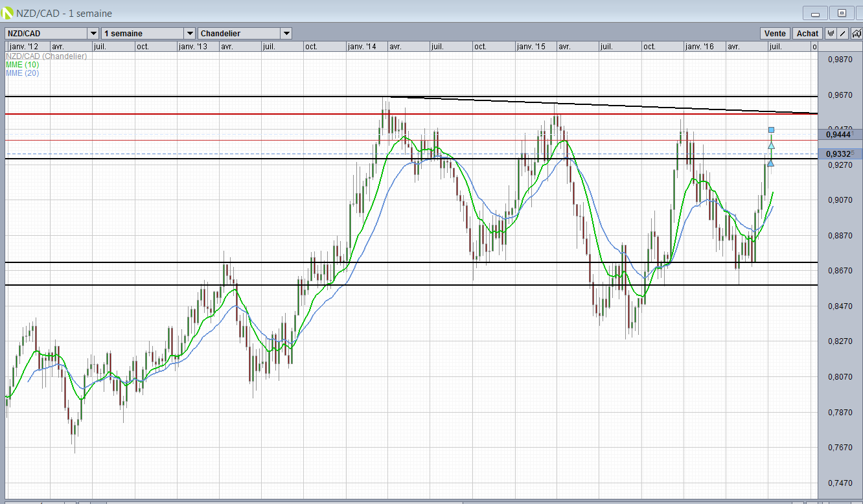863x504 pixels.
Task: Click the 0,9444 price marker on axis
Action: pyautogui.click(x=840, y=134)
